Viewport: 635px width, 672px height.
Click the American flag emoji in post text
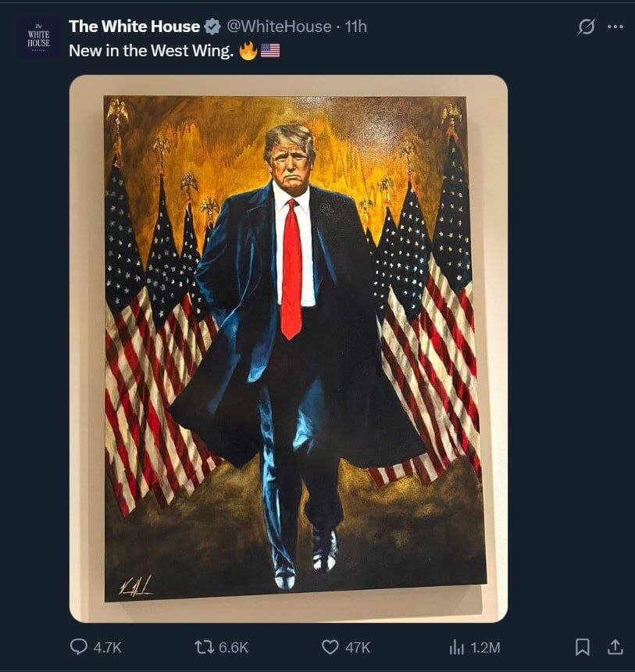pos(270,51)
